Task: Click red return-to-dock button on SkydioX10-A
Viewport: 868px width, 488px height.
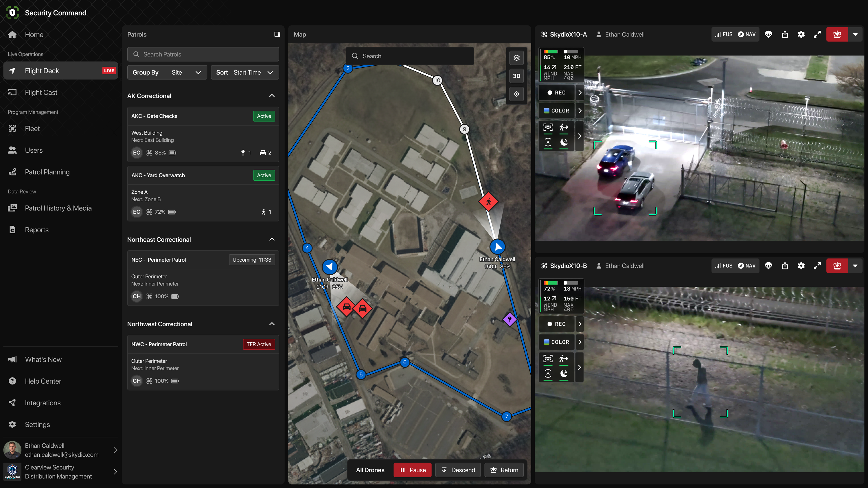Action: point(837,34)
